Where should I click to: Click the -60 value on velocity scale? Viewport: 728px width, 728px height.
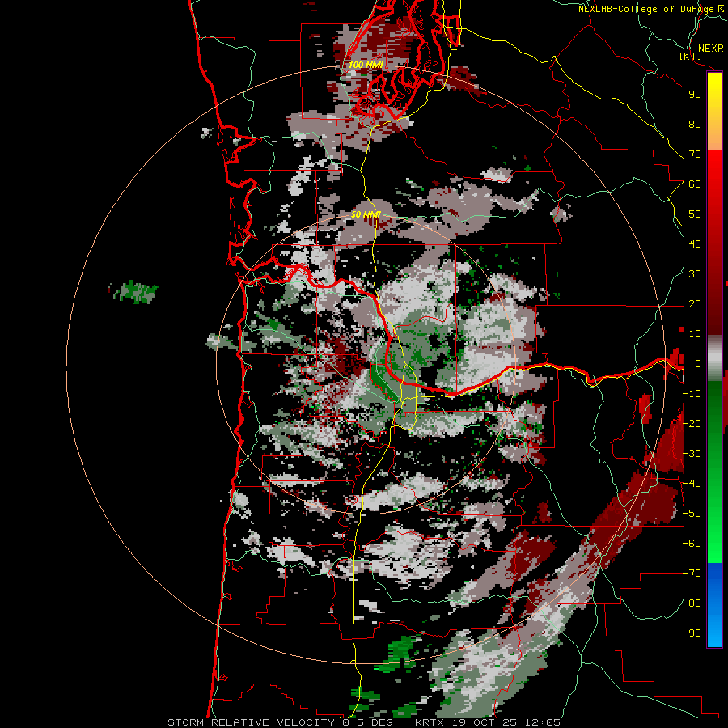pyautogui.click(x=692, y=544)
